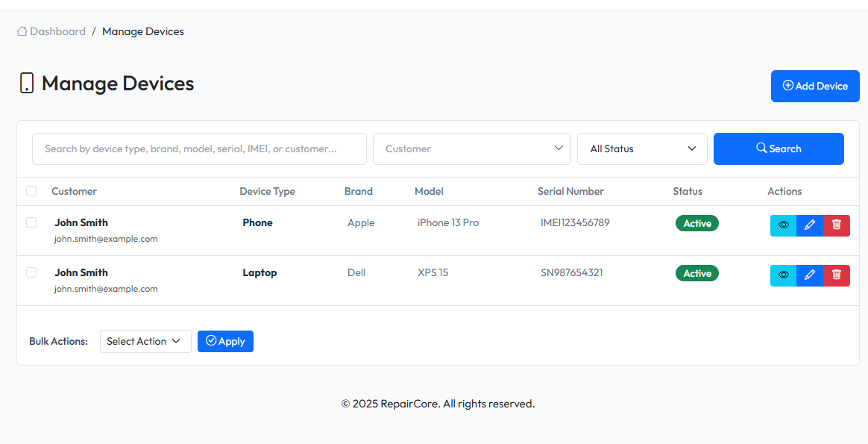
Task: Edit the Dell XPS 15 device
Action: [810, 275]
